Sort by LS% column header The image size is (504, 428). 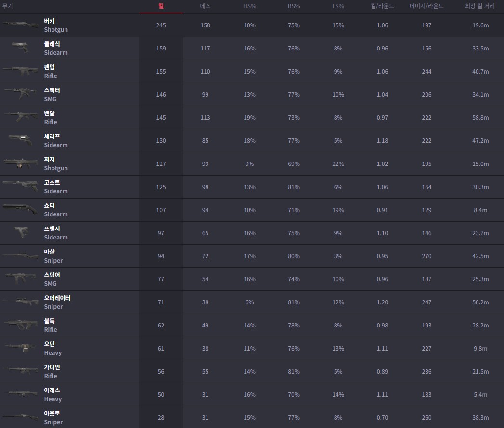(338, 6)
